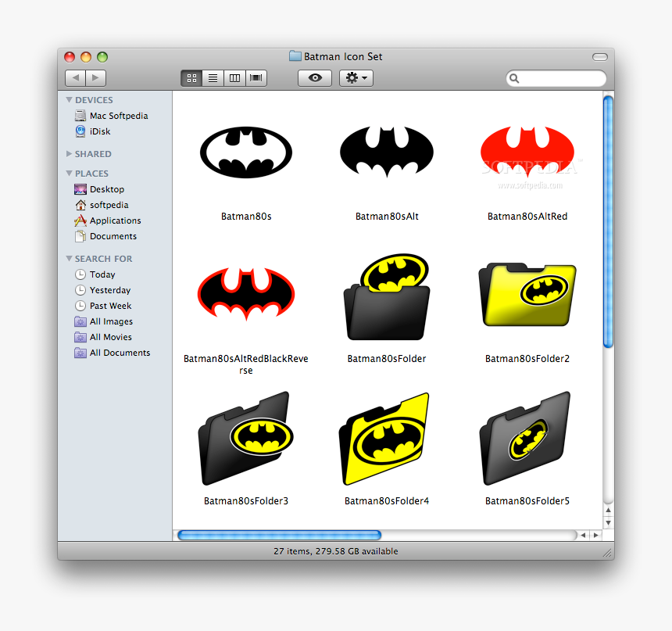Go forward with the right arrow
Image resolution: width=672 pixels, height=631 pixels.
(95, 78)
